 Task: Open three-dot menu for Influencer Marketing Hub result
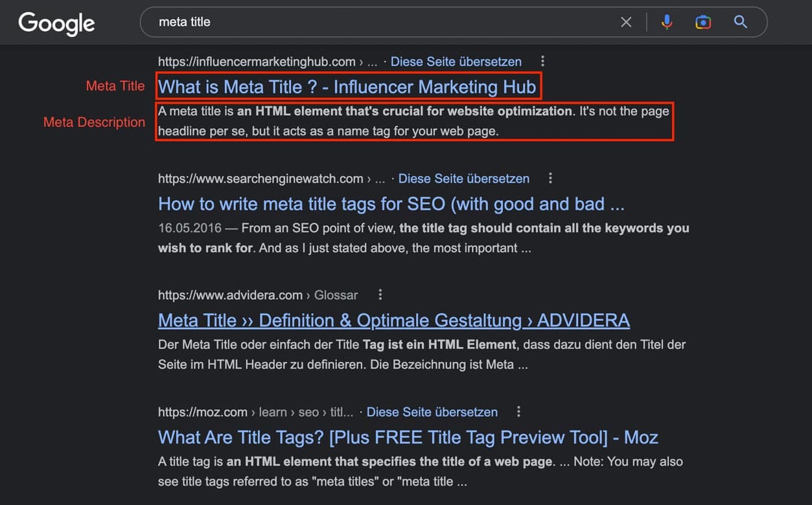tap(542, 62)
